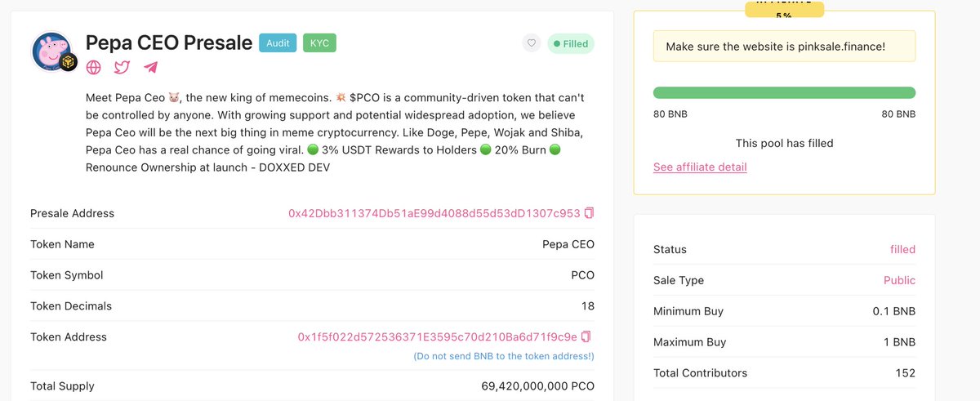Click the Total Contributors value 152
This screenshot has width=980, height=401.
coord(905,373)
